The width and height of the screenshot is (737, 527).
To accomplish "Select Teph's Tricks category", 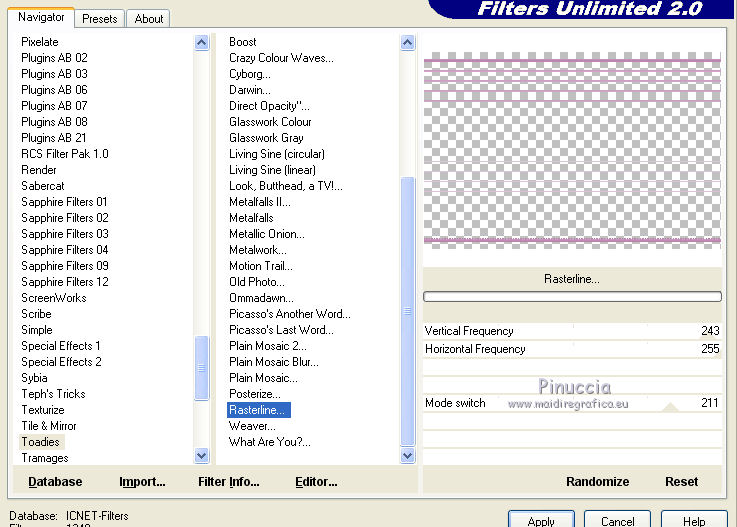I will pos(53,393).
